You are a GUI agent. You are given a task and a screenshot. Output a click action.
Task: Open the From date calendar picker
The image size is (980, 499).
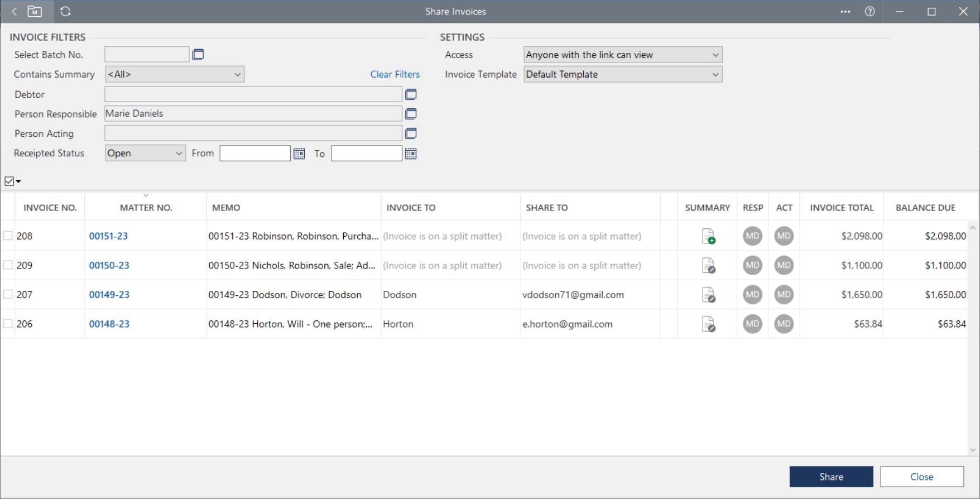pyautogui.click(x=299, y=153)
